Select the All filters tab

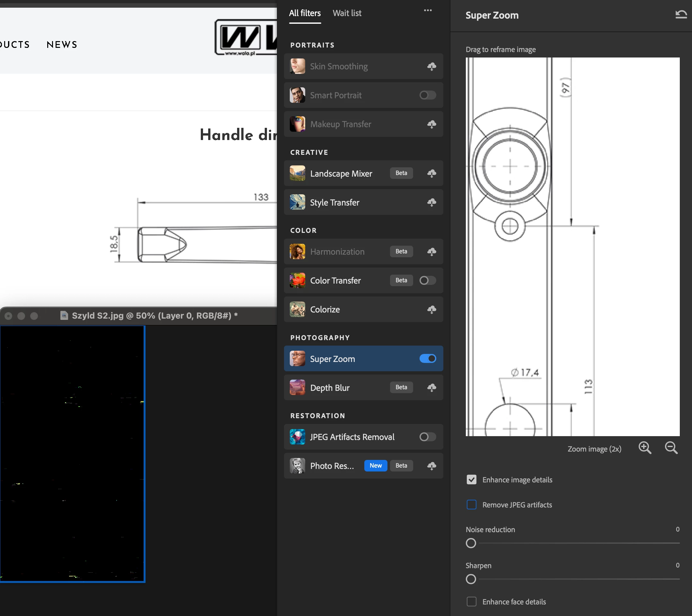pyautogui.click(x=305, y=13)
